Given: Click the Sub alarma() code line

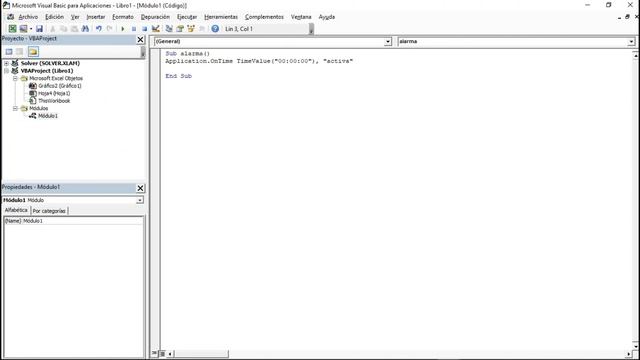Looking at the screenshot, I should click(x=187, y=53).
